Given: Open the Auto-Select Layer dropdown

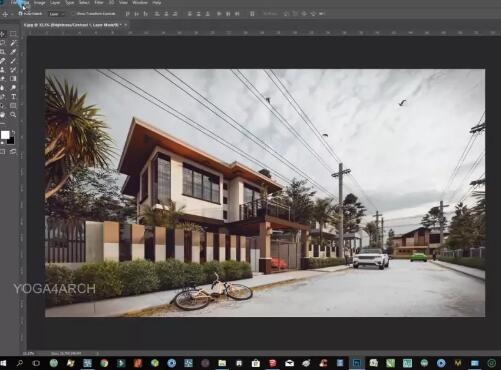Looking at the screenshot, I should pos(56,14).
